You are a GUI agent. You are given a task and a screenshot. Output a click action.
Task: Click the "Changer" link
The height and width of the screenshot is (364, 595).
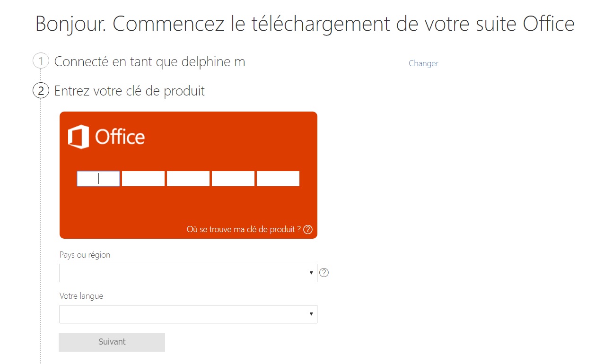(423, 63)
